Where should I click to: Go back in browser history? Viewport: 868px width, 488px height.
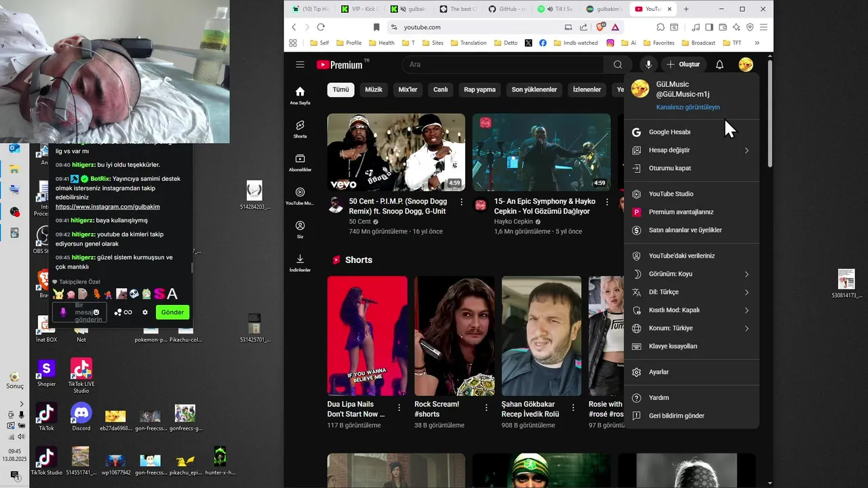pyautogui.click(x=294, y=27)
